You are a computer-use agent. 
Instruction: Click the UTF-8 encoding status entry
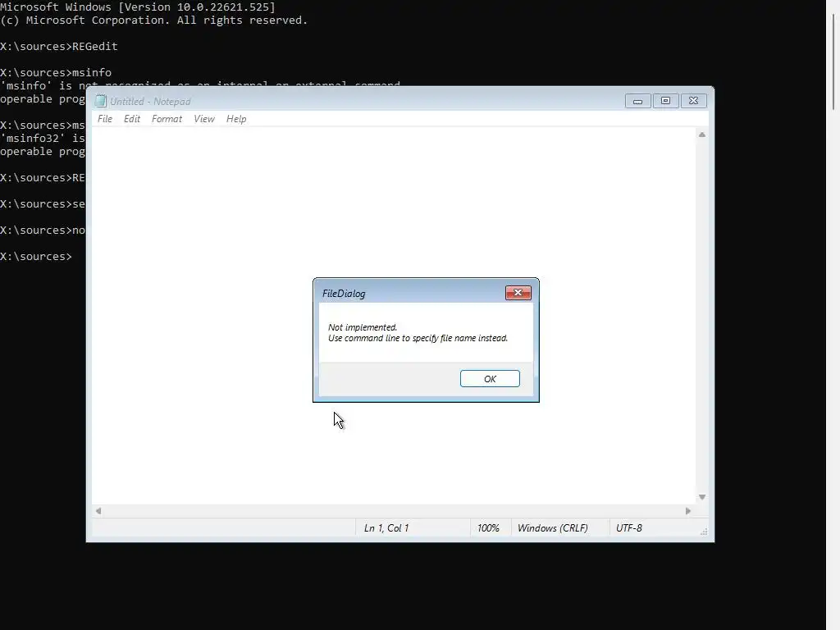[629, 528]
